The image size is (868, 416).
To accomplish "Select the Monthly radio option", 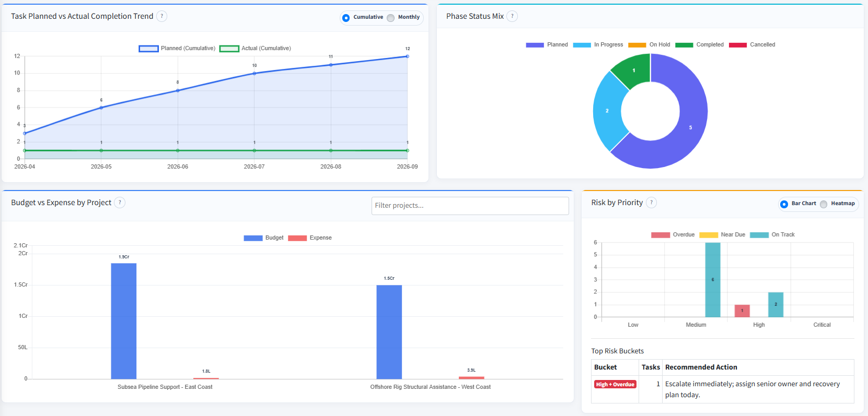I will pyautogui.click(x=390, y=18).
